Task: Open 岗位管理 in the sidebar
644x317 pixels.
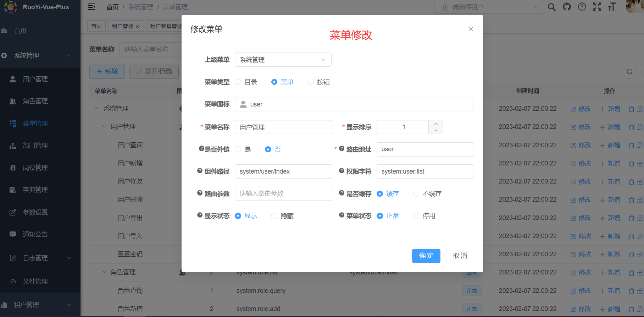Action: point(40,168)
